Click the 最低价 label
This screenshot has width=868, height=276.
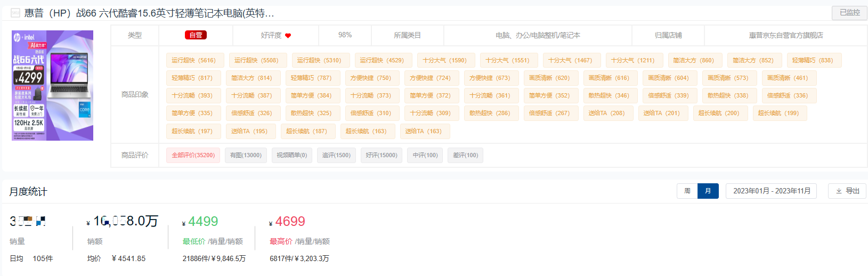point(194,241)
